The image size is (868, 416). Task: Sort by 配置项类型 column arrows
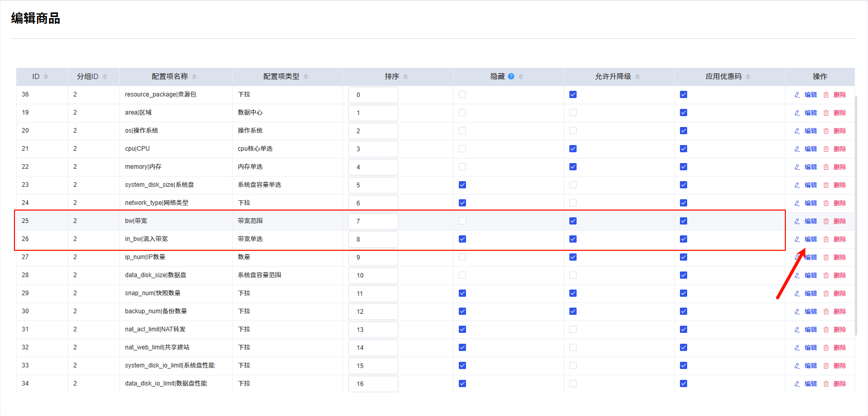pyautogui.click(x=306, y=77)
